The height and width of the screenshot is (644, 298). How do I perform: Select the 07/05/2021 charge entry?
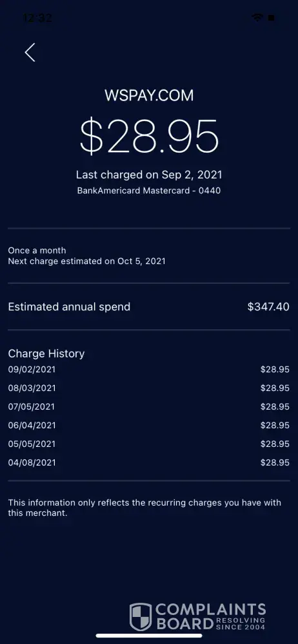click(149, 406)
